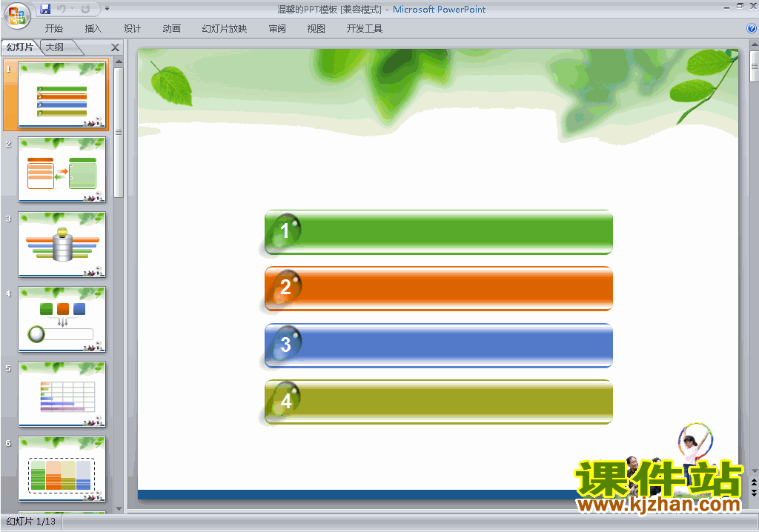The image size is (759, 532).
Task: Click the thumbnail pane scrollbar handle
Action: point(119,132)
